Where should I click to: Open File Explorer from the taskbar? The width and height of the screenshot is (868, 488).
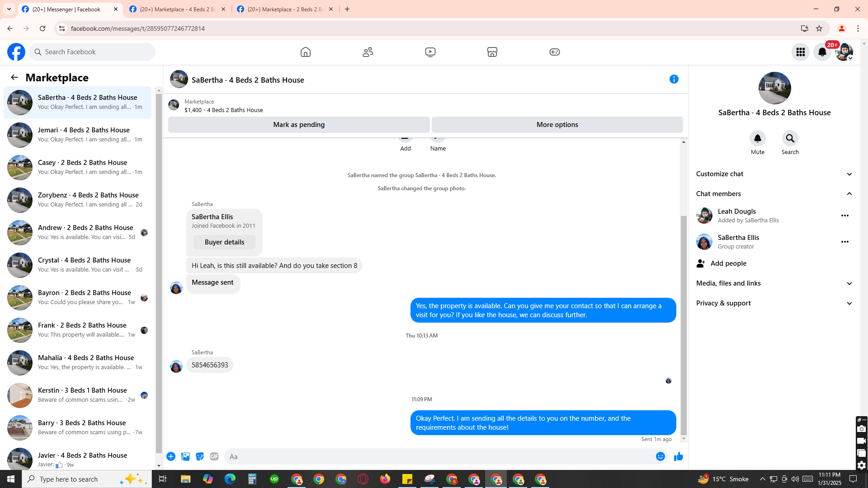tap(185, 479)
